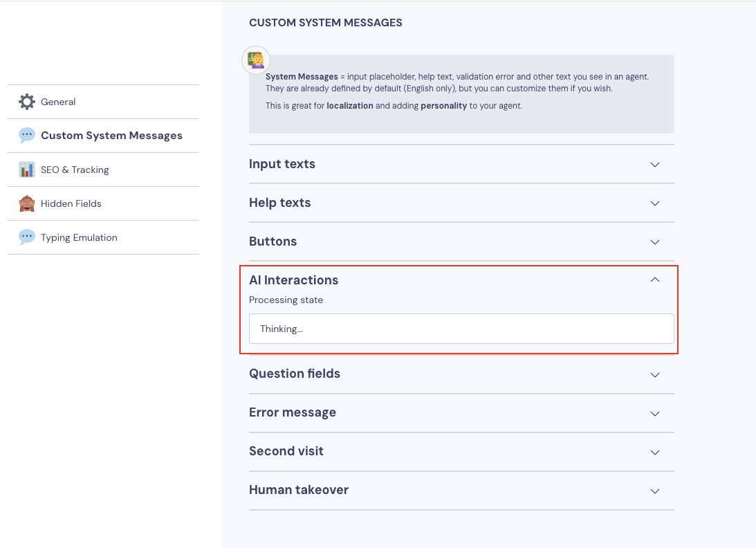
Task: Expand the Second visit chevron
Action: pos(655,452)
